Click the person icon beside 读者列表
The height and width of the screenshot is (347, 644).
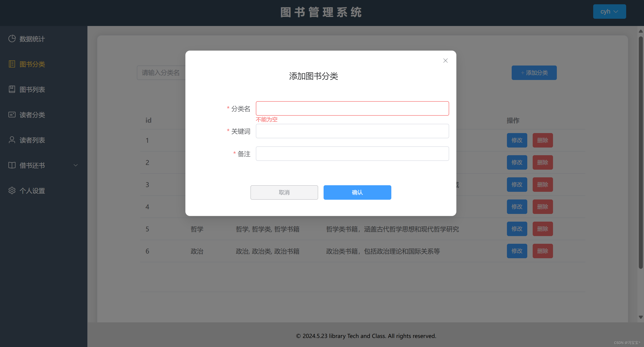click(12, 140)
